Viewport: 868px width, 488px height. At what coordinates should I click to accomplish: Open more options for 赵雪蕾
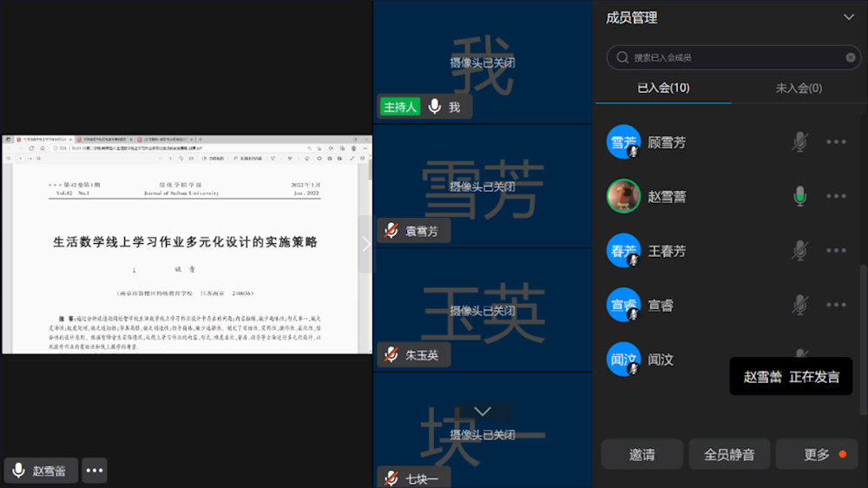pyautogui.click(x=836, y=196)
